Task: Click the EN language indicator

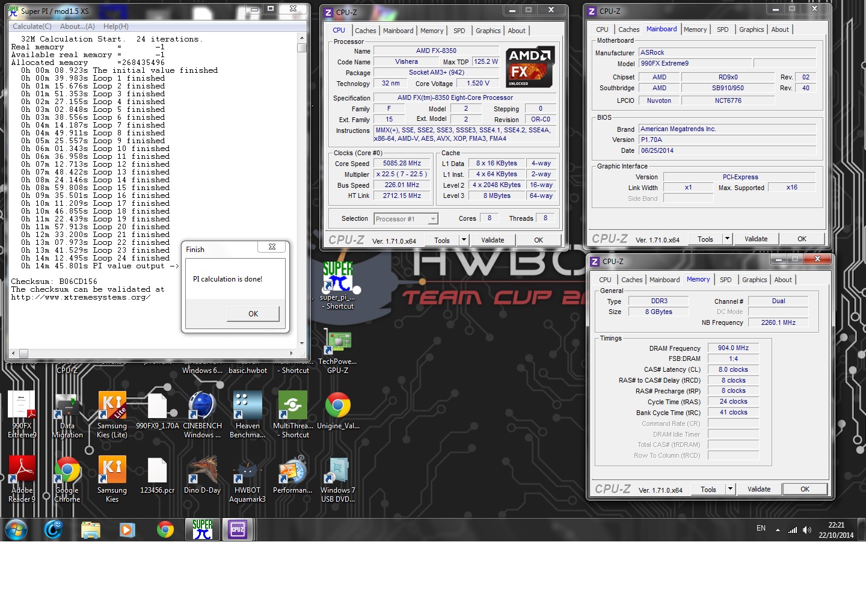Action: pos(761,528)
